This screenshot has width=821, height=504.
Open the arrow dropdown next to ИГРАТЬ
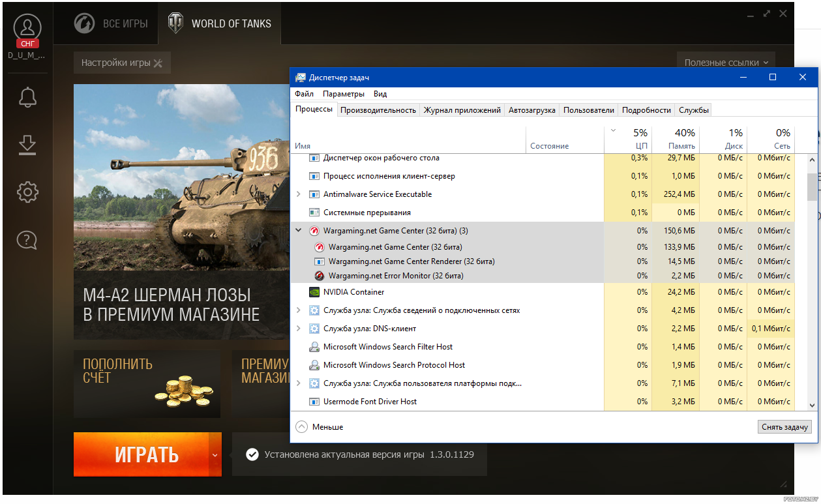(x=215, y=454)
